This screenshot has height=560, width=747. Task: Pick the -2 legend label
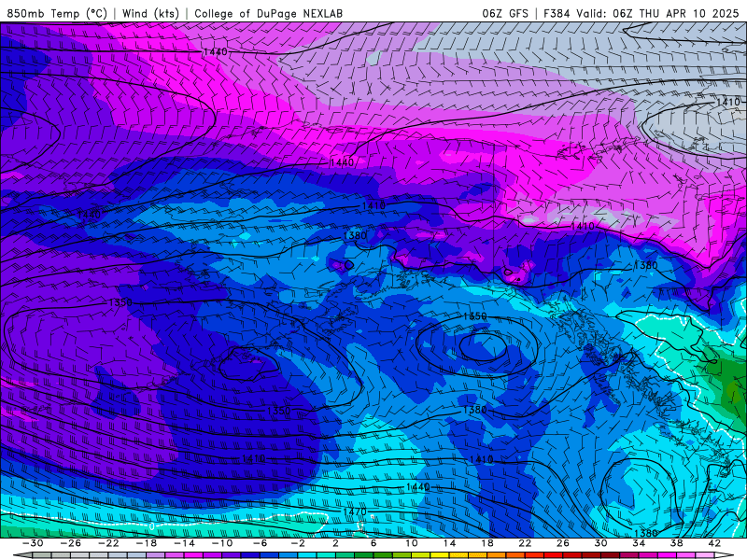(x=298, y=543)
